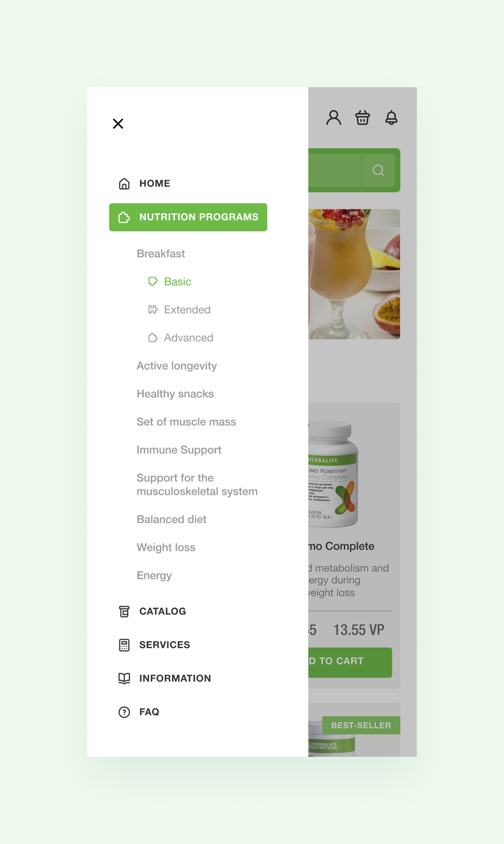This screenshot has width=504, height=844.
Task: Click the search magnifier icon
Action: click(x=378, y=170)
